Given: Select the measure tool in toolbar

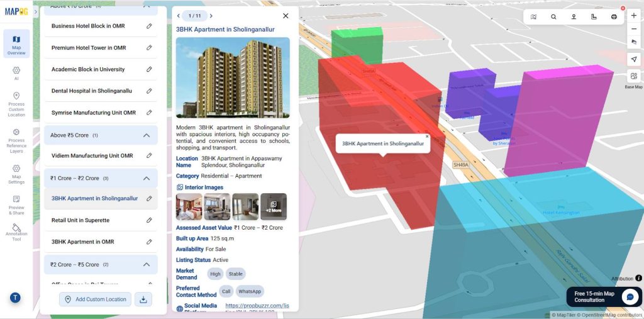Looking at the screenshot, I should [594, 17].
